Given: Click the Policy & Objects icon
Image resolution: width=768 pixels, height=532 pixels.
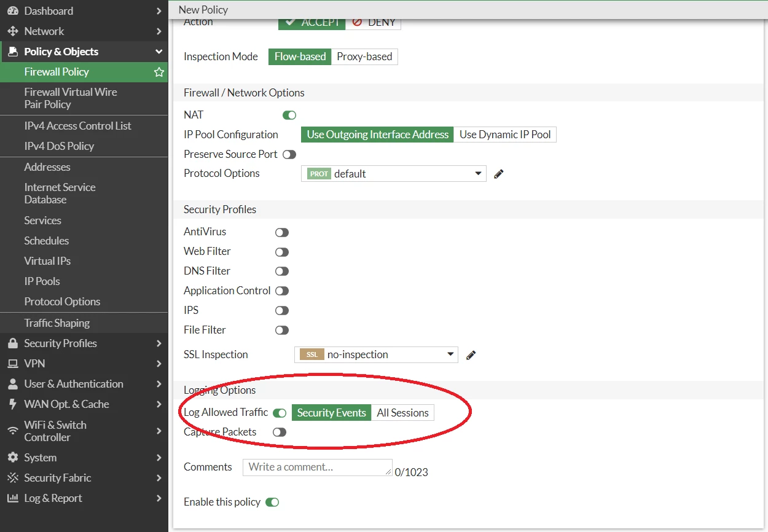Looking at the screenshot, I should pos(13,52).
